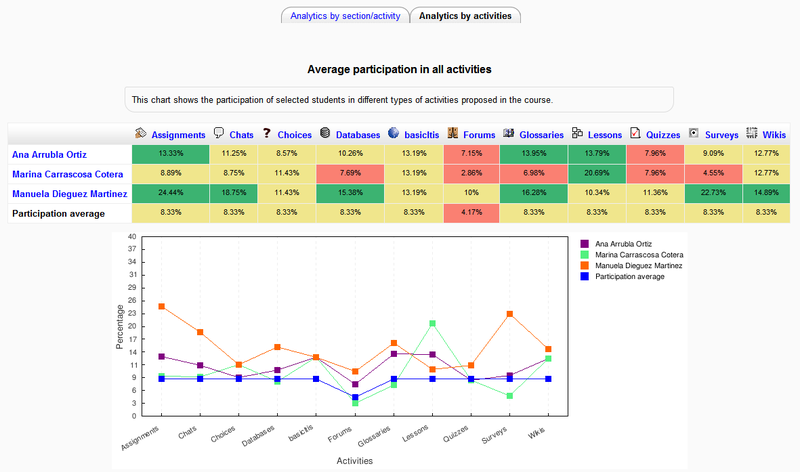
Task: Click the Databases stack icon
Action: click(x=325, y=134)
